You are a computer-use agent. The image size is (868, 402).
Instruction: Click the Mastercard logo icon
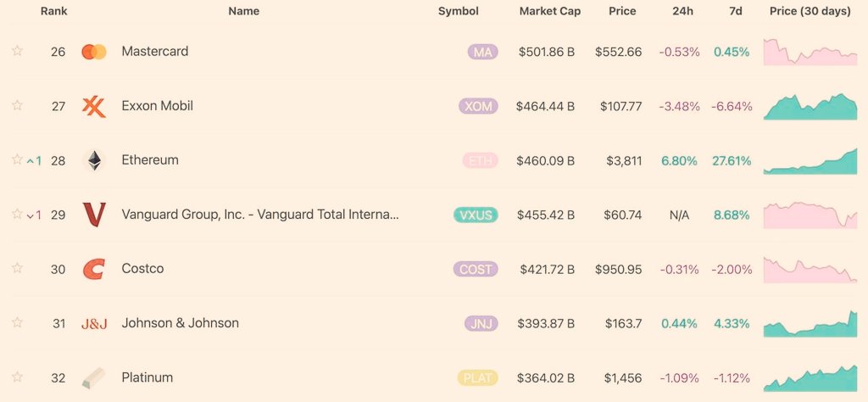[x=93, y=52]
